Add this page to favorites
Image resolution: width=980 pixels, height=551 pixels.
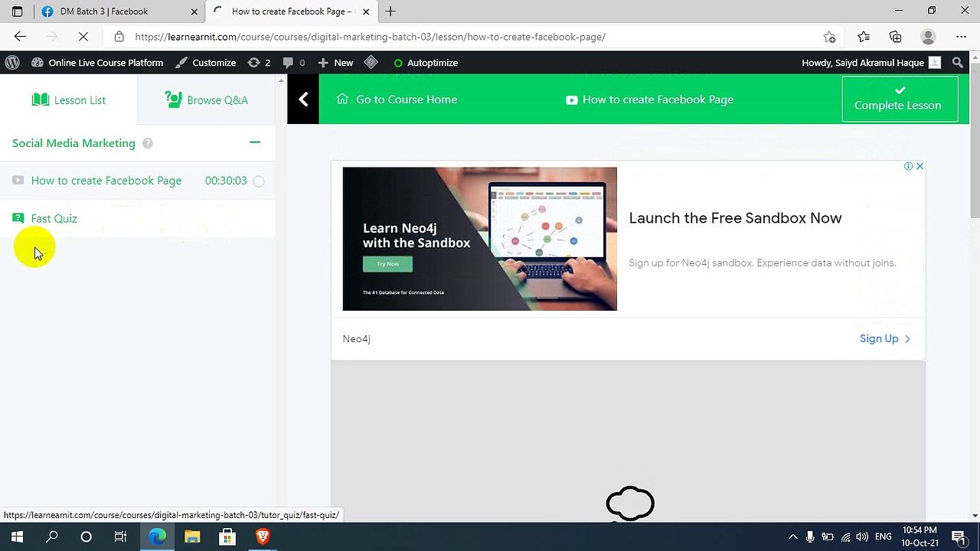point(829,37)
